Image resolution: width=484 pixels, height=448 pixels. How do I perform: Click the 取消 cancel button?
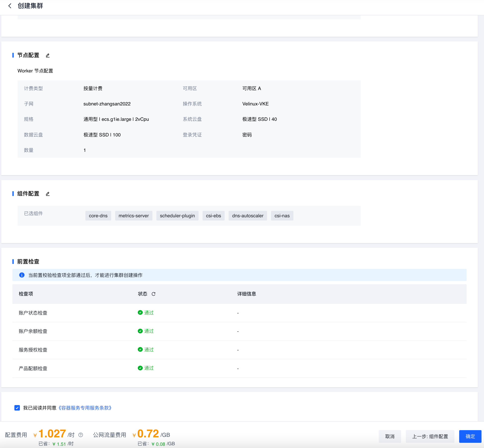[390, 436]
